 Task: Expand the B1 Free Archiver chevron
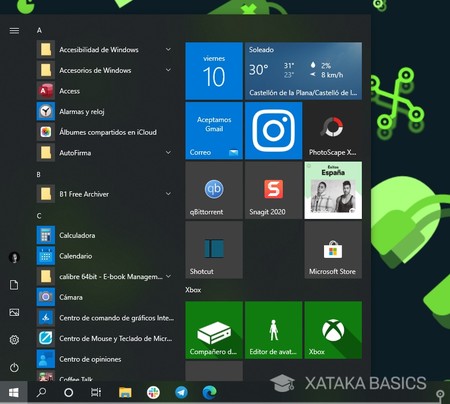tap(168, 194)
